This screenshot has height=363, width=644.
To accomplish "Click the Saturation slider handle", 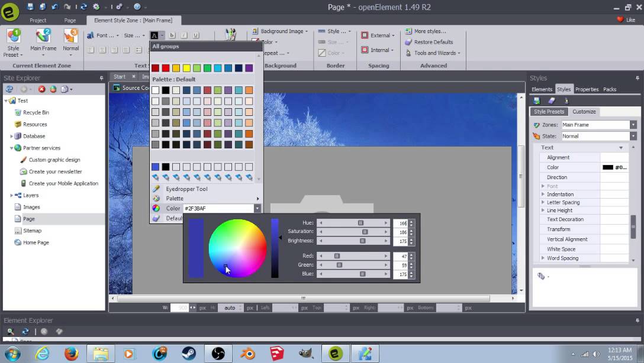I will [365, 232].
